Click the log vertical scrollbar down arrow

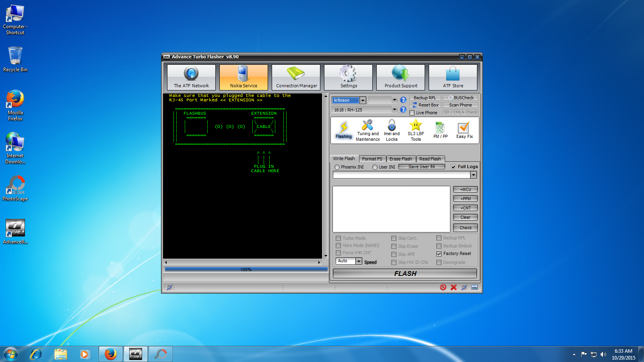(x=326, y=256)
